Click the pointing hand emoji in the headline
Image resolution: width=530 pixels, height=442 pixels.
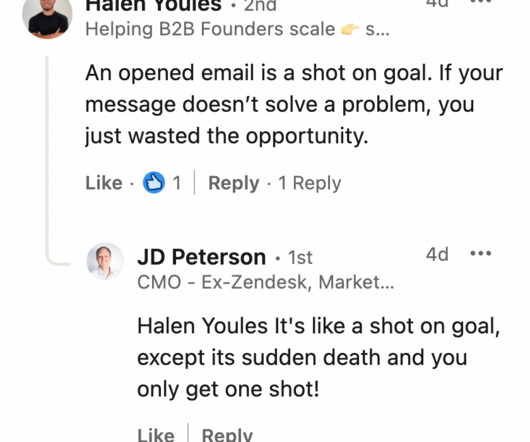tap(350, 29)
